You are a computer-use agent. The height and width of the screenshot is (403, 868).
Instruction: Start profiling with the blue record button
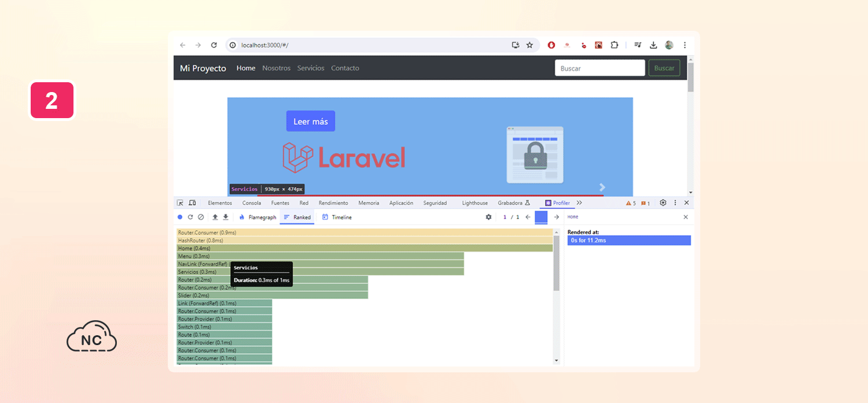click(180, 217)
